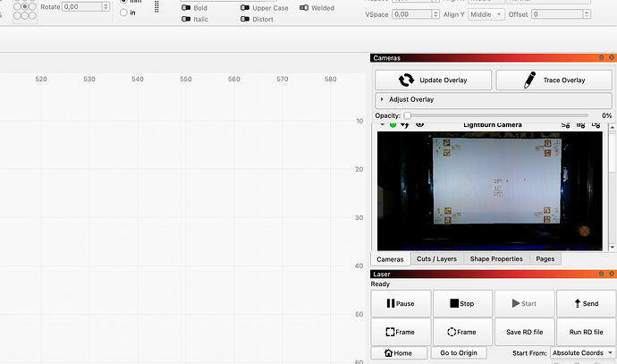Pause the laser job
The width and height of the screenshot is (617, 364).
401,303
